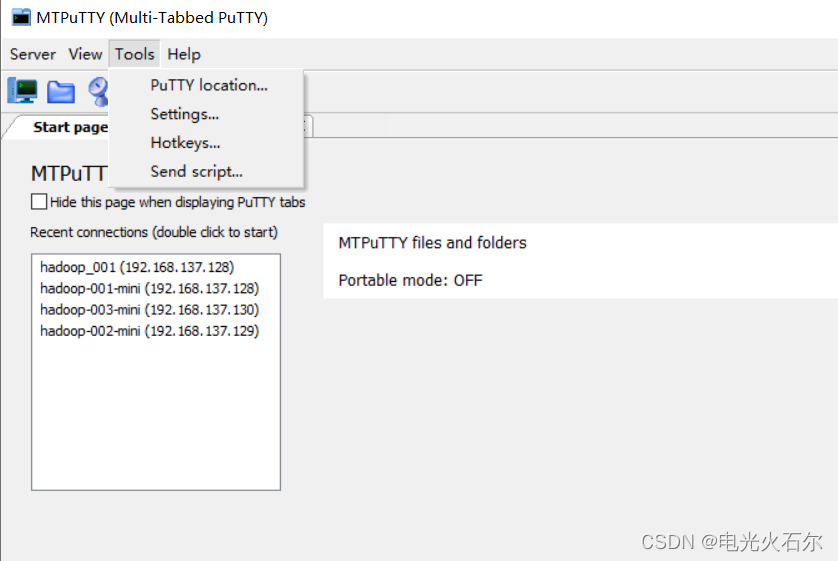Switch to the Start page tab
This screenshot has width=838, height=561.
[69, 127]
